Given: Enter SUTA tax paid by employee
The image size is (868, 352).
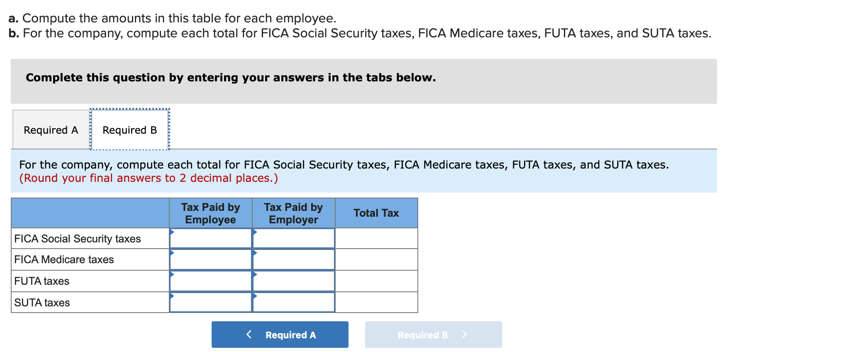Looking at the screenshot, I should click(211, 303).
